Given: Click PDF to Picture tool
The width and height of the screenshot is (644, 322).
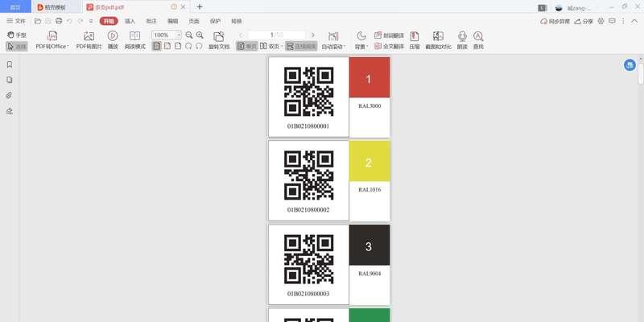Looking at the screenshot, I should [89, 41].
